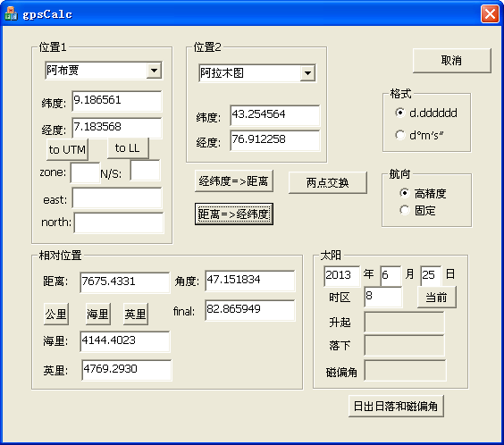This screenshot has width=504, height=445.
Task: Click the 海里 result field 4144.4023
Action: click(125, 341)
